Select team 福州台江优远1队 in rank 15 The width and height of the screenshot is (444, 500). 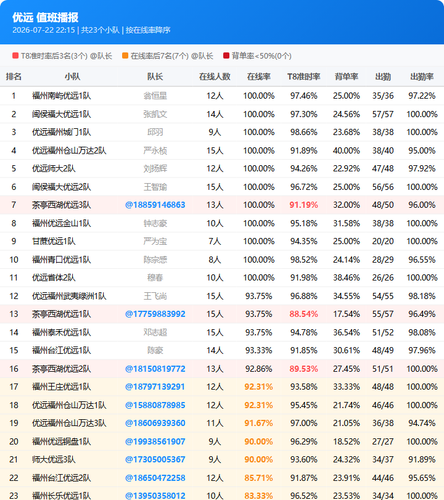pyautogui.click(x=61, y=350)
